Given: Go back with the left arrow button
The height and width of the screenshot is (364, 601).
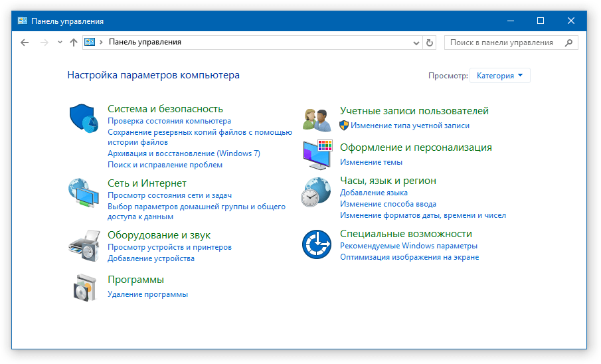Looking at the screenshot, I should [x=25, y=43].
